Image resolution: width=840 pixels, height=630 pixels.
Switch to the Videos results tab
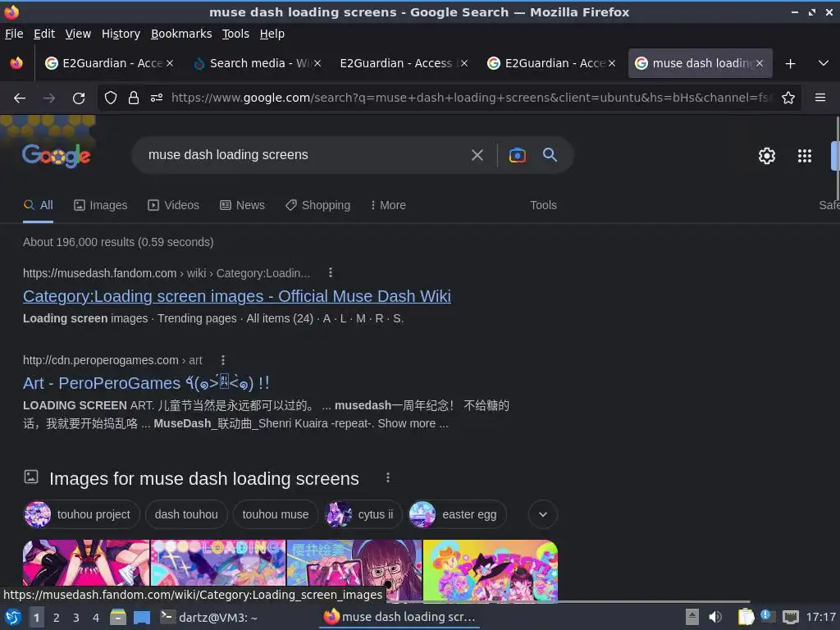(x=174, y=205)
